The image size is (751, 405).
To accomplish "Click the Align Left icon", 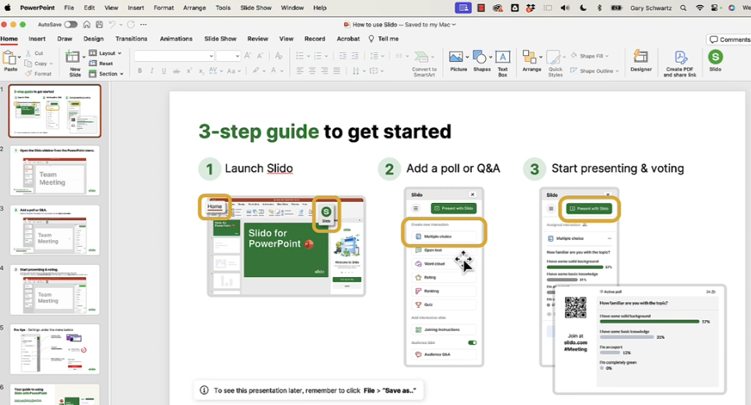I will pyautogui.click(x=300, y=71).
